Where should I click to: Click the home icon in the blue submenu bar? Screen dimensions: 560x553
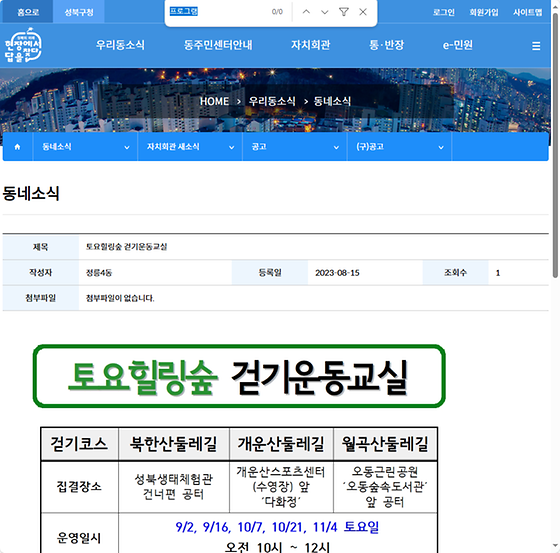pyautogui.click(x=17, y=147)
